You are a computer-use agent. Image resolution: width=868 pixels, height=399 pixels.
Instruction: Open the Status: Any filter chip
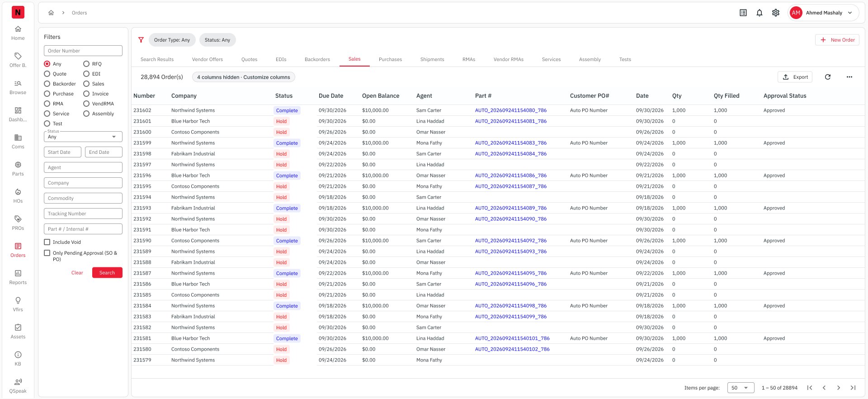pos(217,40)
